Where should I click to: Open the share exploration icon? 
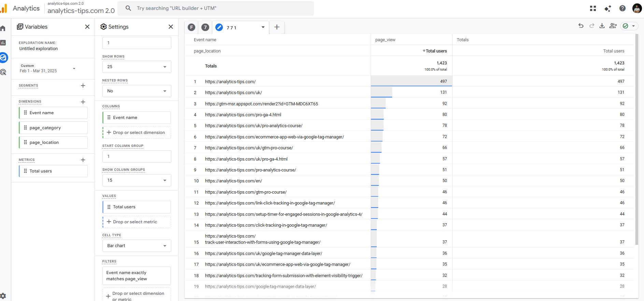click(613, 26)
